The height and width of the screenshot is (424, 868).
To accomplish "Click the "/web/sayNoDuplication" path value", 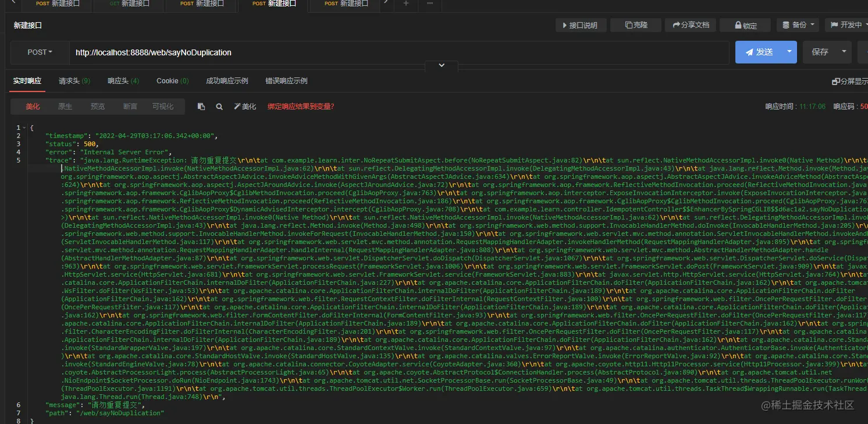I will (x=119, y=413).
